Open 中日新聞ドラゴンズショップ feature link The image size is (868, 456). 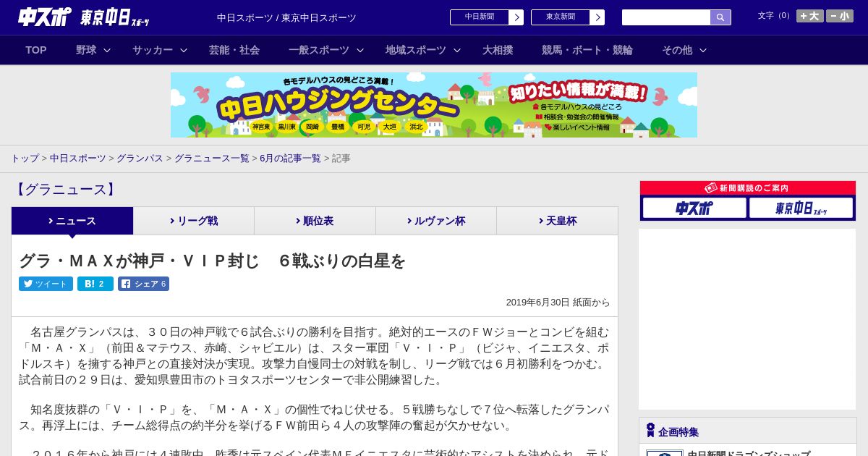click(749, 453)
